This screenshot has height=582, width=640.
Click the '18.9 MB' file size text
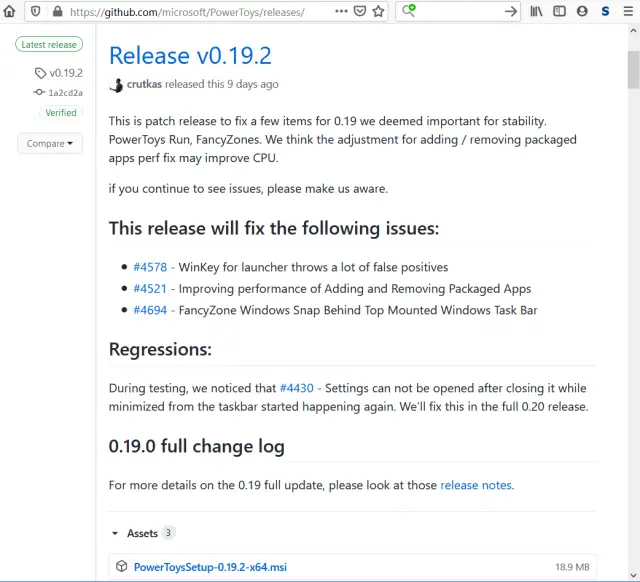click(572, 567)
